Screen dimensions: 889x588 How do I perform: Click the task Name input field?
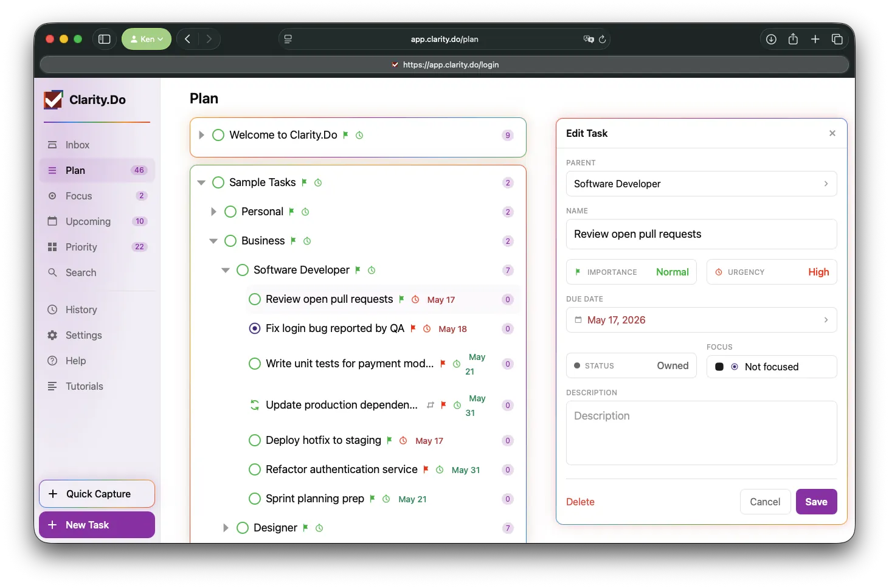click(701, 234)
